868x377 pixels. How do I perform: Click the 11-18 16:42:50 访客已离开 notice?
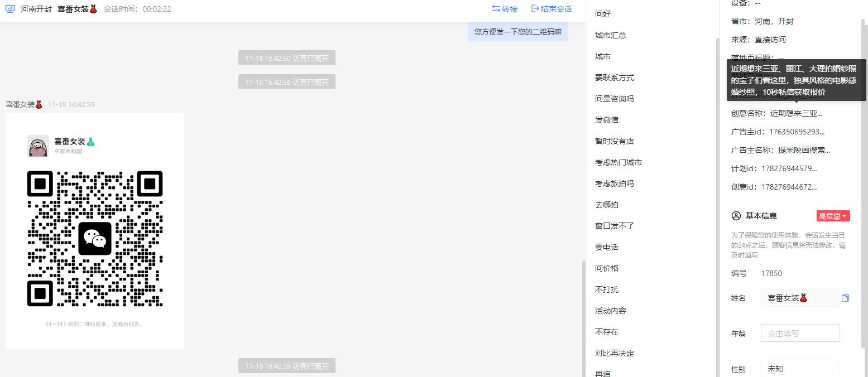click(x=287, y=58)
